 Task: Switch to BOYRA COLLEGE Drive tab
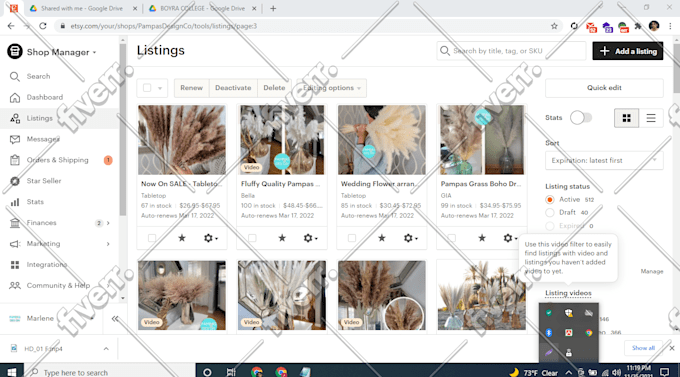click(202, 8)
